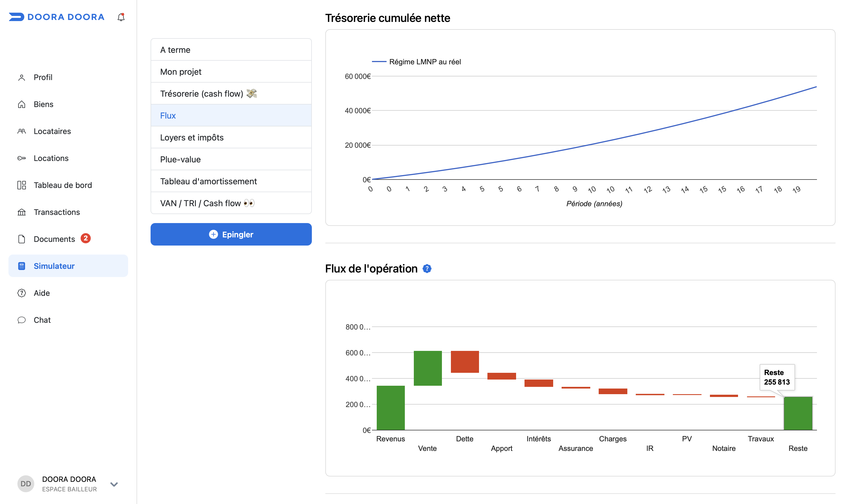This screenshot has width=849, height=504.
Task: Open the help question badge beside Flux de l'opération
Action: pyautogui.click(x=427, y=269)
